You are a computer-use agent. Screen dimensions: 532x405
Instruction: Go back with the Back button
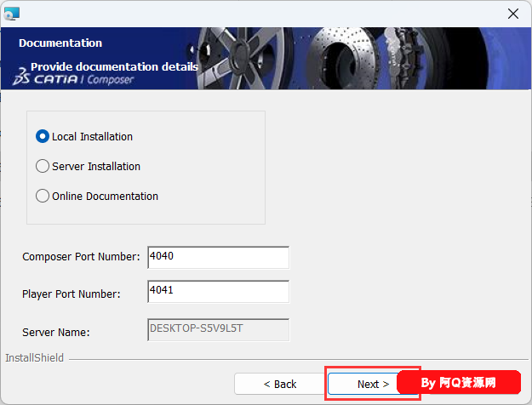pos(279,384)
